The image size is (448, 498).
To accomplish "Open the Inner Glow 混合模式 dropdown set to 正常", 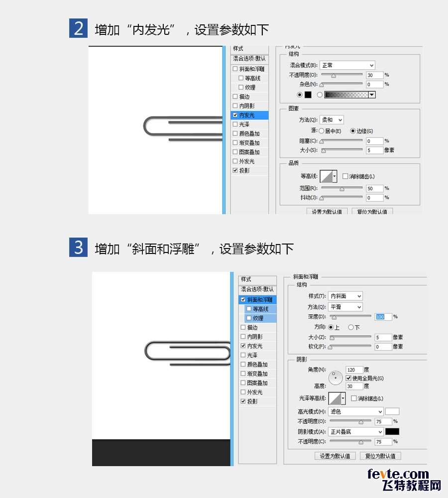I will (x=347, y=65).
